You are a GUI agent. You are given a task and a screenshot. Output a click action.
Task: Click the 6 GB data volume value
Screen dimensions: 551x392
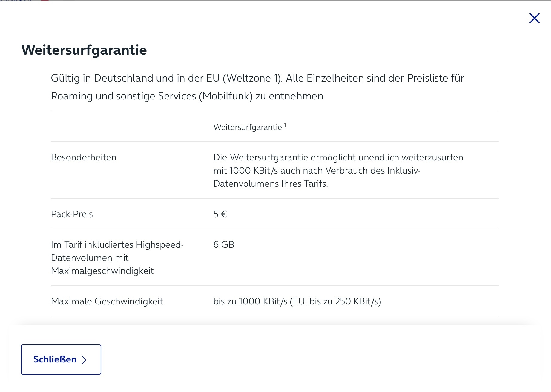pos(224,245)
